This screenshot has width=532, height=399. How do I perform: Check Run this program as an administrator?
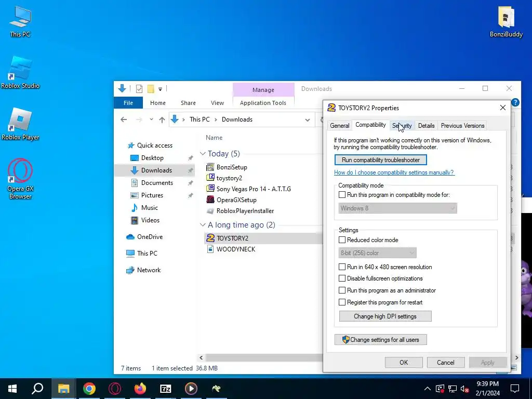point(342,290)
